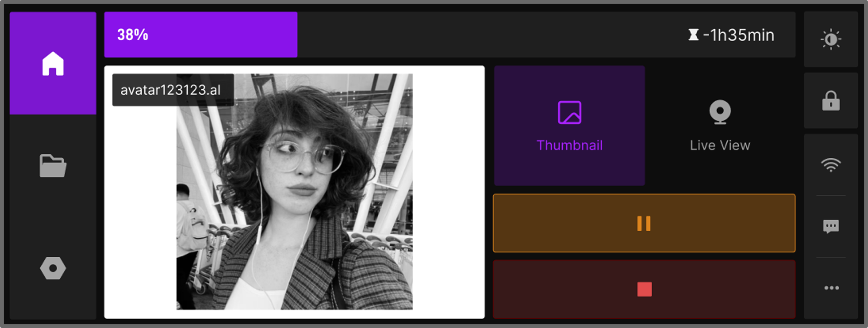Viewport: 868px width, 328px height.
Task: Expand the three-dots more options menu
Action: 831,288
